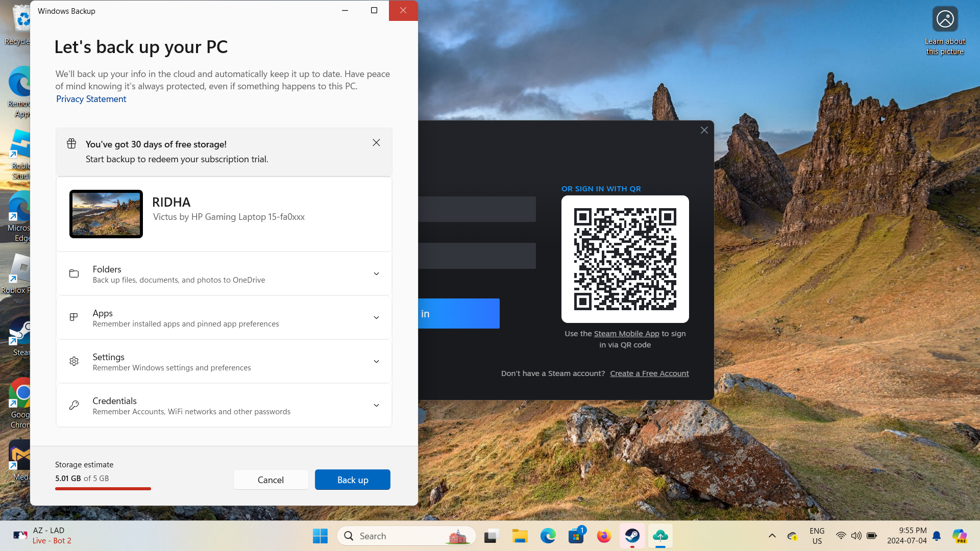This screenshot has width=980, height=551.
Task: Click the Steam sign-in QR code
Action: click(625, 259)
